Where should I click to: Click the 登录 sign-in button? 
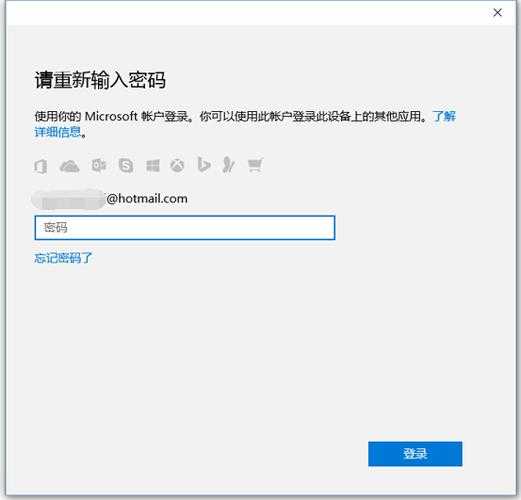pos(415,454)
